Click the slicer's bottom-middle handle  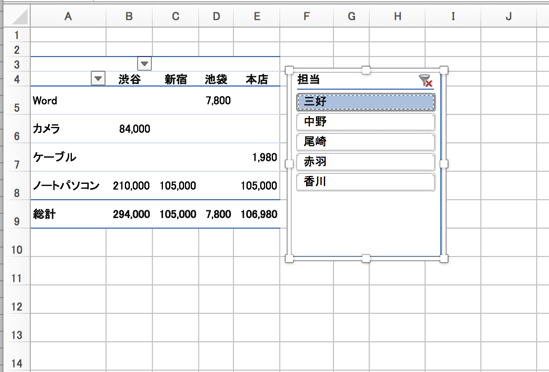366,259
